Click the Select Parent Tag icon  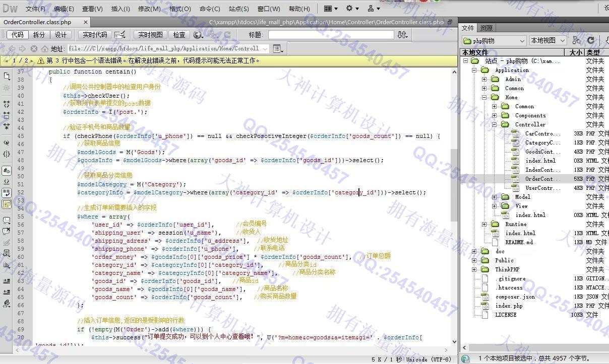[x=7, y=143]
